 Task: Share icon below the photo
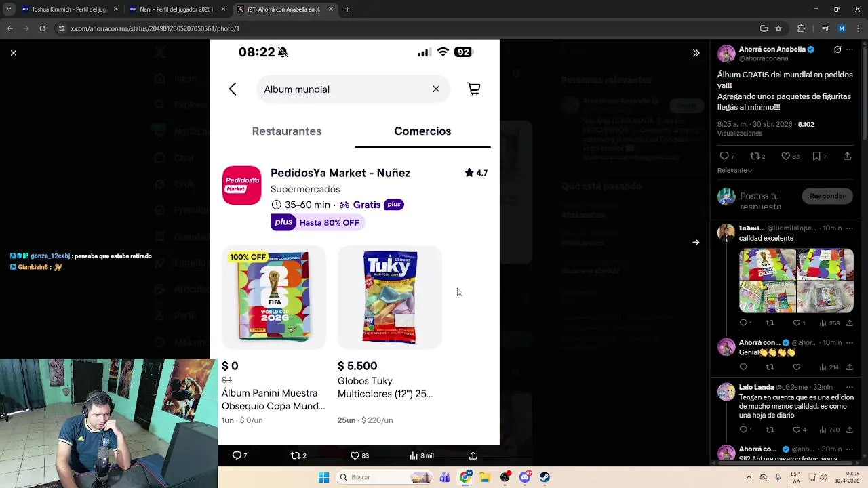pyautogui.click(x=473, y=455)
